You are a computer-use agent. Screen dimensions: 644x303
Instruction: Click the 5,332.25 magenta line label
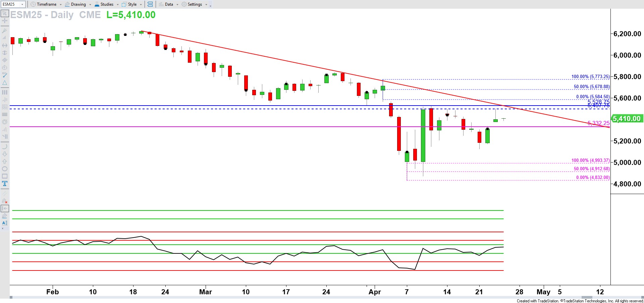599,123
